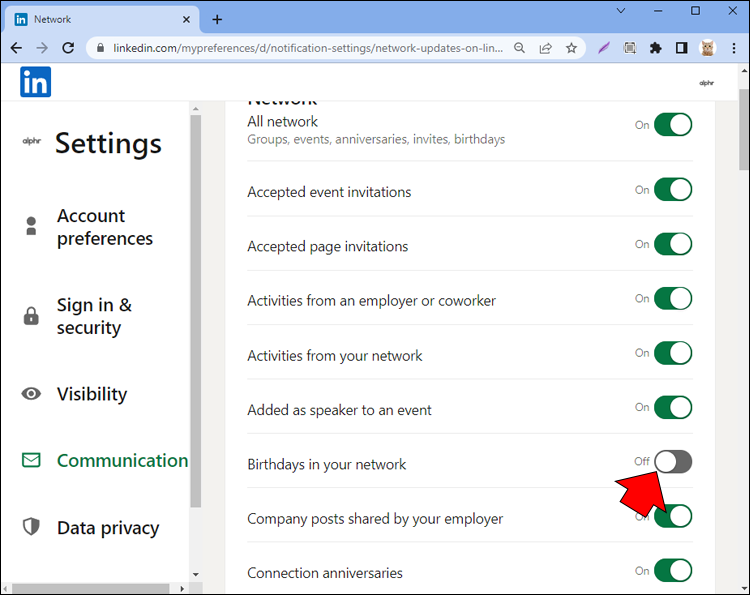Turn on Birthdays in your network toggle
This screenshot has height=595, width=750.
point(673,462)
